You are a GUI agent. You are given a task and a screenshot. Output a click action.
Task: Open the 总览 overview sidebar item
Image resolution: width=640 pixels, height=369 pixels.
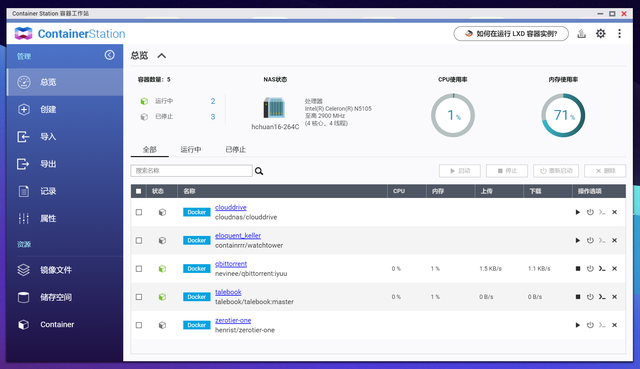(65, 82)
